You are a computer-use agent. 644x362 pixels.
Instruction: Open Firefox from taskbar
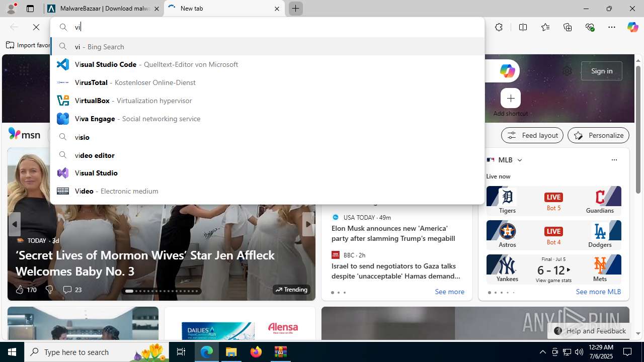coord(256,352)
